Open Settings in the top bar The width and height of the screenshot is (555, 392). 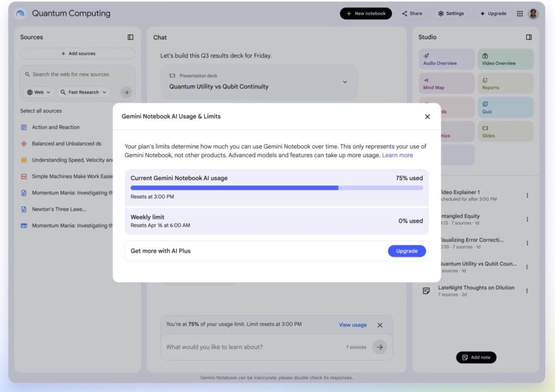[450, 14]
